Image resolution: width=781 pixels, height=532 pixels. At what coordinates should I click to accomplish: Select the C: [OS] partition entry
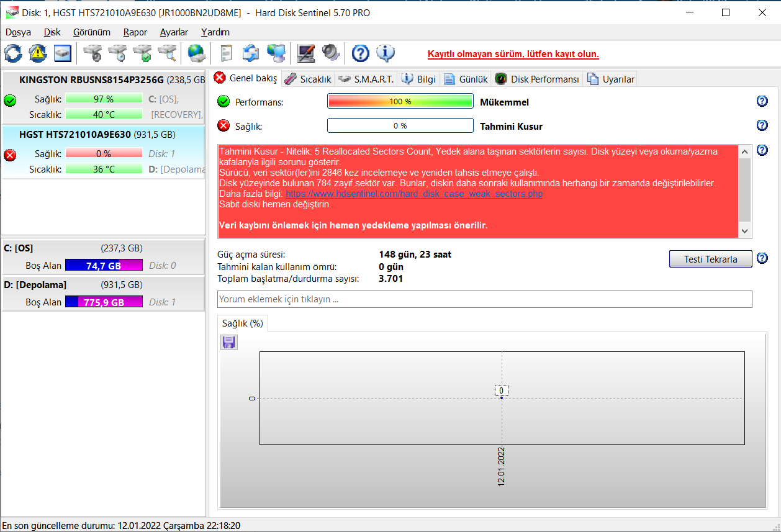coord(104,257)
